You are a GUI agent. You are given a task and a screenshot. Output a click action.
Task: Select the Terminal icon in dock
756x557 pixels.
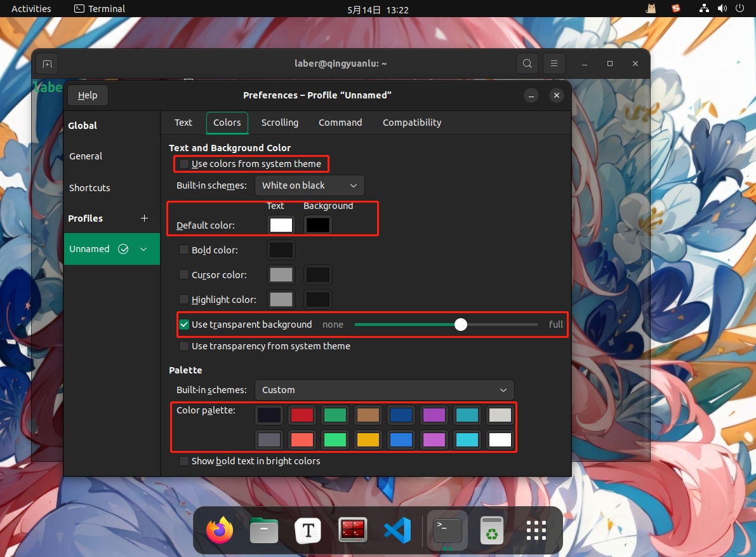[448, 530]
